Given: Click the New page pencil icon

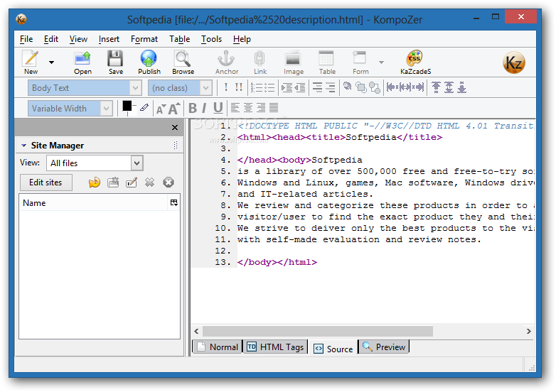Looking at the screenshot, I should pyautogui.click(x=31, y=58).
